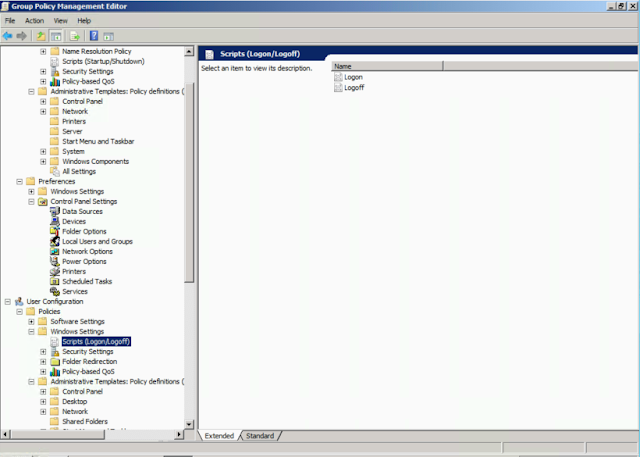Click the horizontal scrollbar right arrow
Screen dimensions: 640x457
[179, 435]
